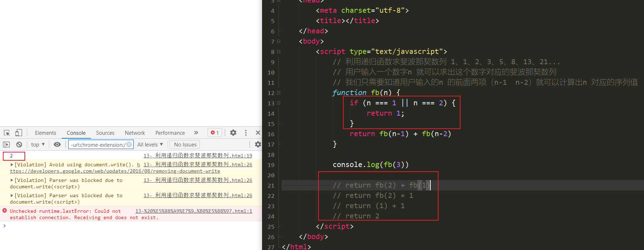This screenshot has width=644, height=250.
Task: Open the DevTools three-dot customize menu
Action: point(246,133)
